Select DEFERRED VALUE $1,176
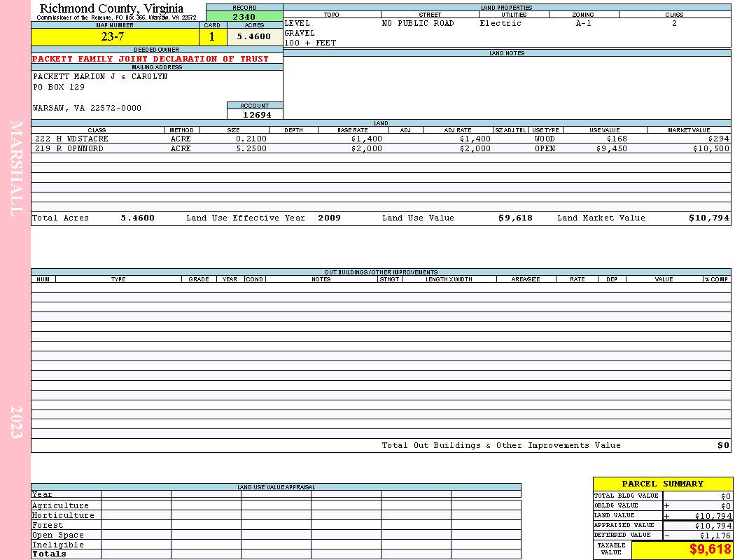Viewport: 735px width, 560px height. click(x=715, y=535)
